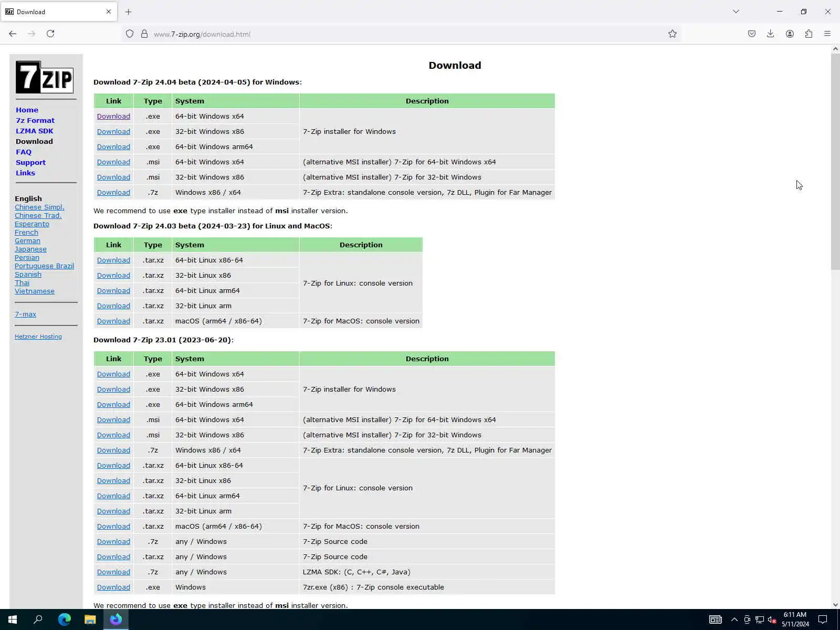Open Windows taskbar search
Screen dimensions: 840x630
click(x=38, y=619)
